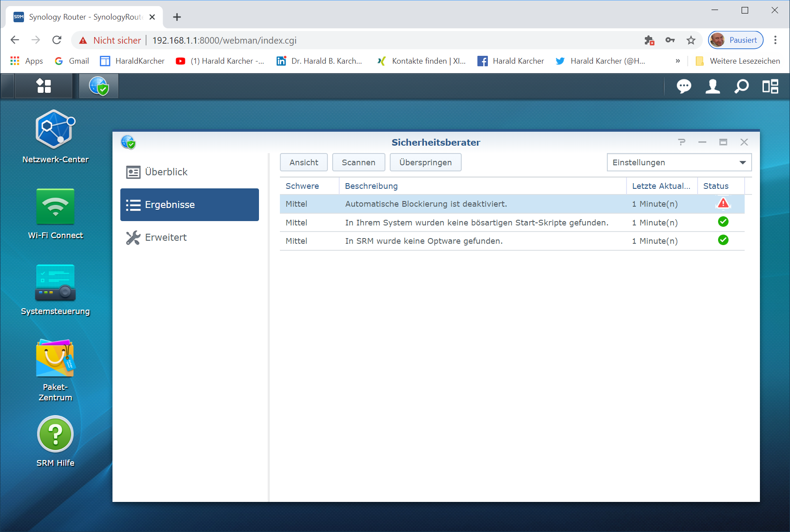Open SRM Hilfe help icon

point(55,434)
